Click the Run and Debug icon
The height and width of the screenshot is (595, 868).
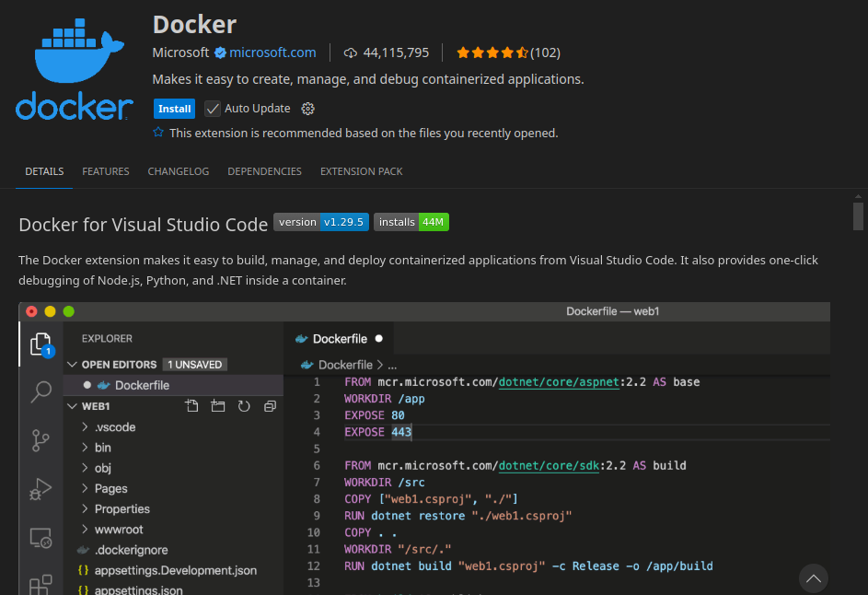[41, 488]
